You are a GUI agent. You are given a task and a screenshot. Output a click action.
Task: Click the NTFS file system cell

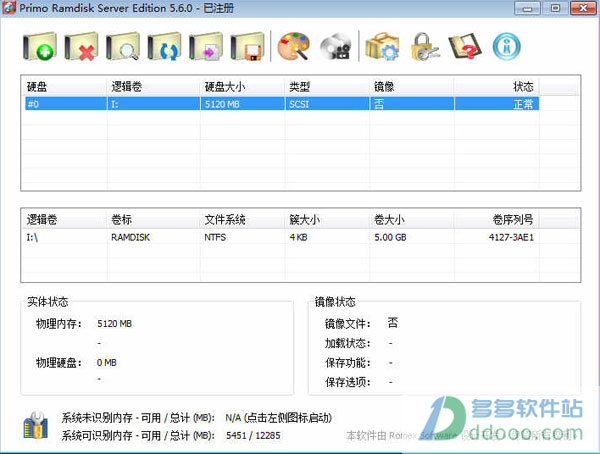(x=215, y=237)
